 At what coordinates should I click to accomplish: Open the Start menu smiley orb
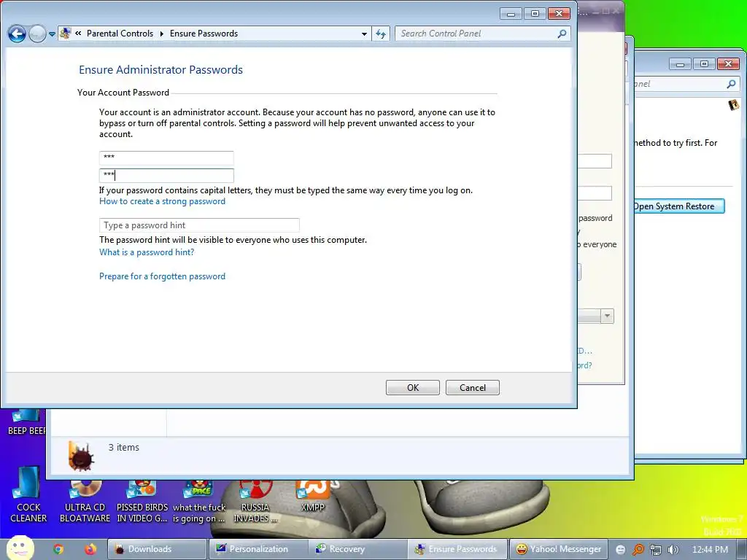(x=19, y=548)
